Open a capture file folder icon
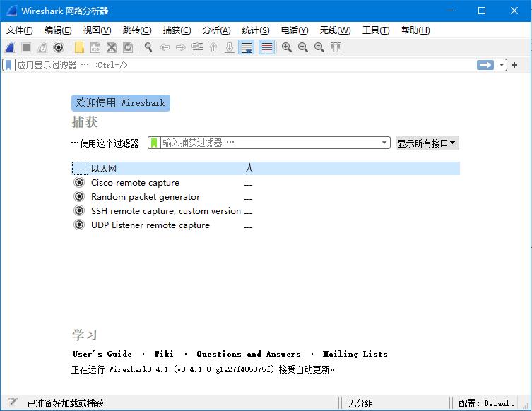Screen dimensions: 532x411 (79, 47)
